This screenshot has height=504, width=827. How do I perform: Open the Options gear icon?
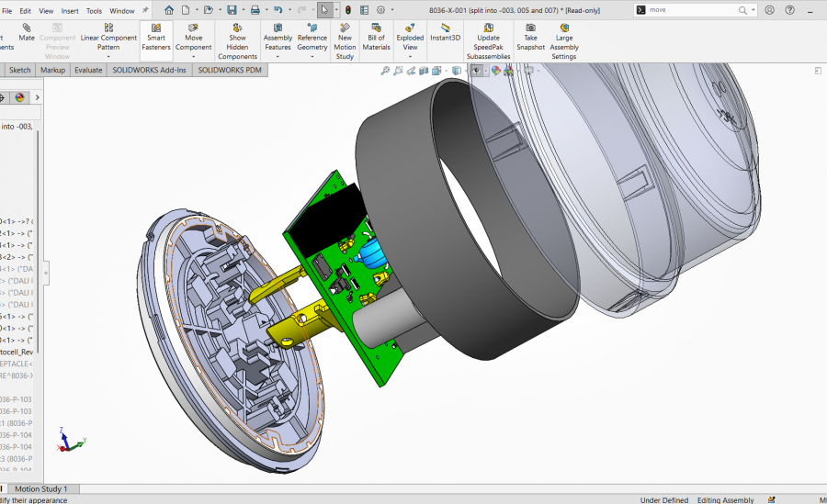[x=380, y=10]
